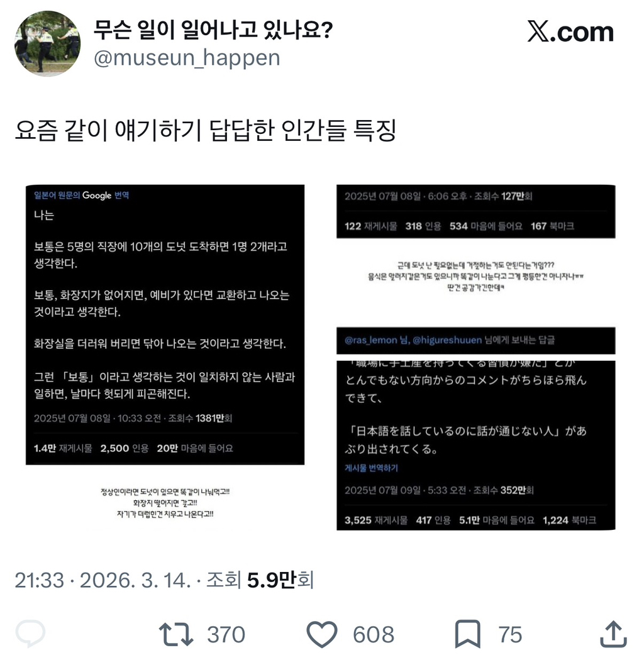The image size is (644, 660).
Task: Open display name 무슨 일이 일어나고 있나요?
Action: [x=213, y=30]
